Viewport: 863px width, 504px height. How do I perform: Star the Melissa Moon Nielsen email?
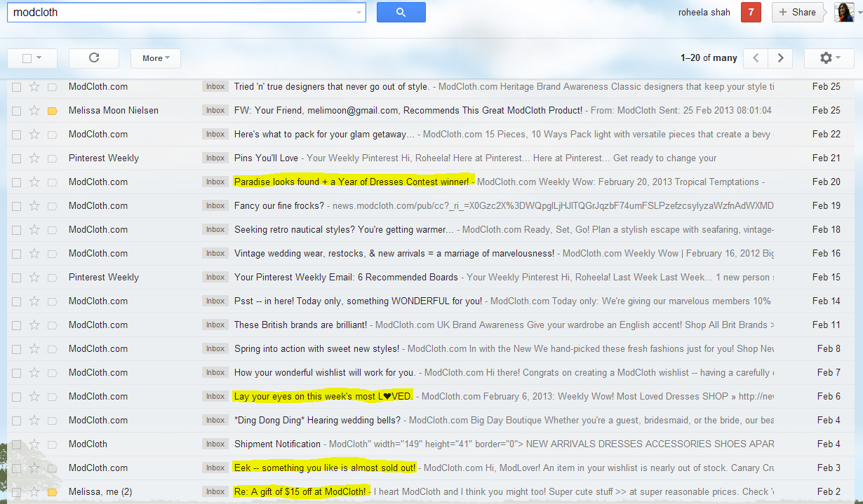34,110
